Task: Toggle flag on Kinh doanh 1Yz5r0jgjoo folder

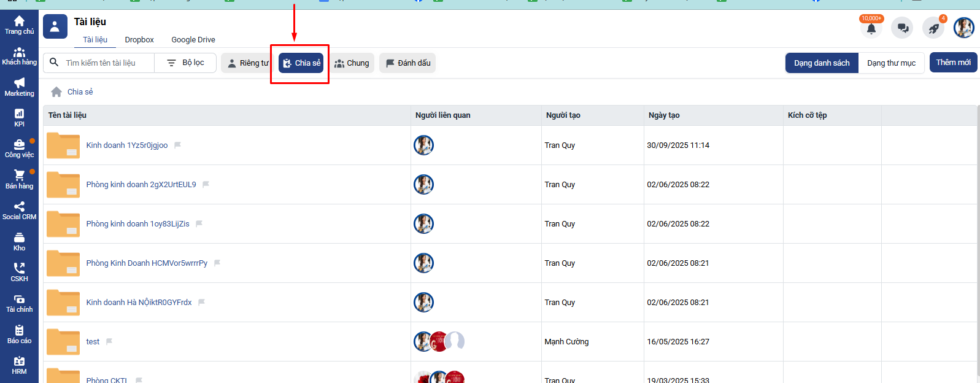Action: (x=177, y=145)
